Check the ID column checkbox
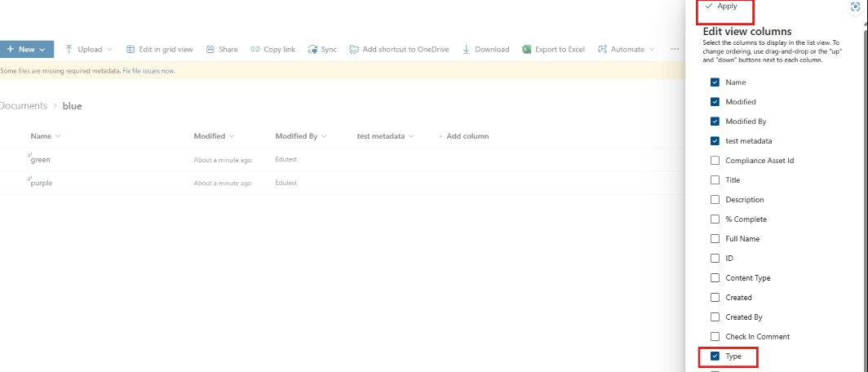Viewport: 868px width, 372px height. pyautogui.click(x=715, y=259)
